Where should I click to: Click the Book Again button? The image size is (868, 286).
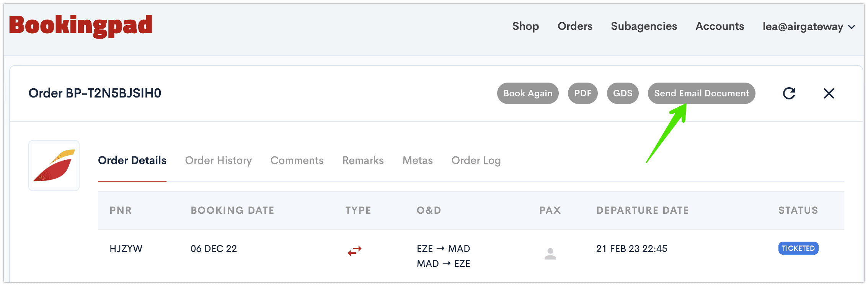[x=528, y=93]
